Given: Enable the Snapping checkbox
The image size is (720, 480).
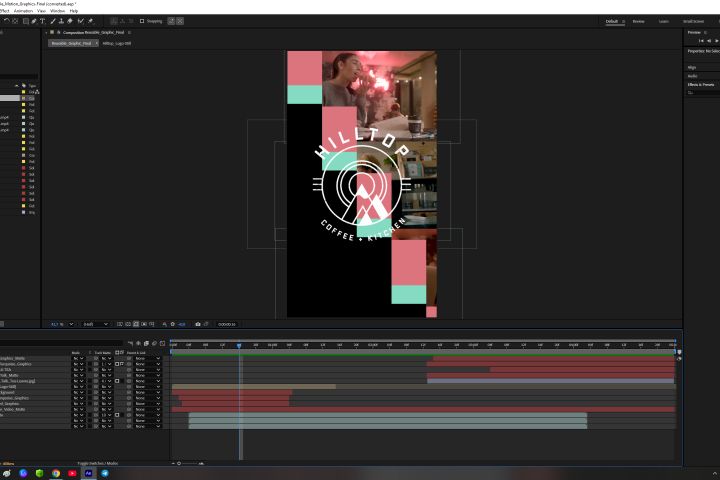Looking at the screenshot, I should [142, 21].
